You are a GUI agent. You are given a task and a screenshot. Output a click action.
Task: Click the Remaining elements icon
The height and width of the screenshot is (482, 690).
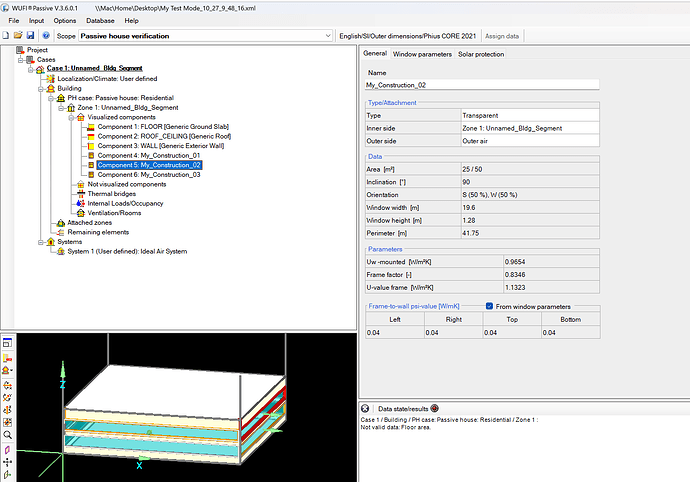click(x=61, y=232)
